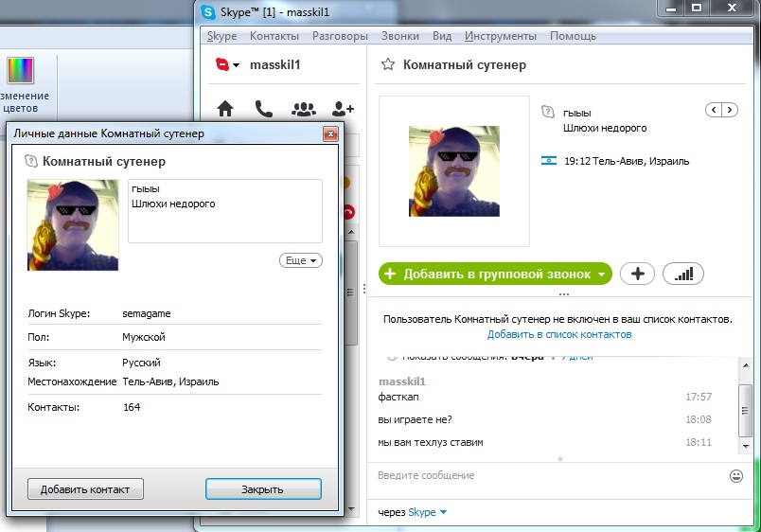Open call quality signal bars button
Image resolution: width=761 pixels, height=532 pixels.
point(682,274)
